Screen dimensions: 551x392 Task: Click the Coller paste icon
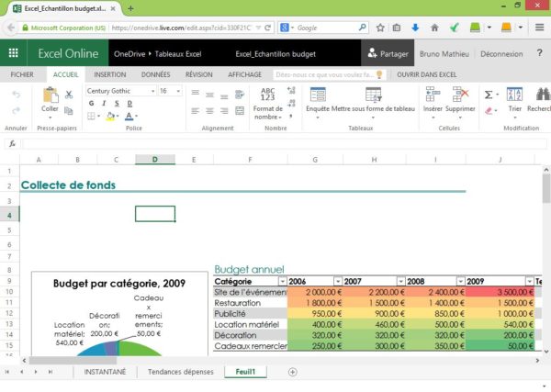51,95
